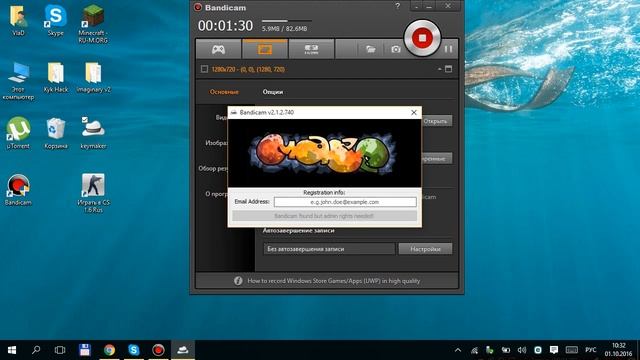Click the 00:01:30 recording timer
Viewport: 640px width, 360px height.
point(225,26)
